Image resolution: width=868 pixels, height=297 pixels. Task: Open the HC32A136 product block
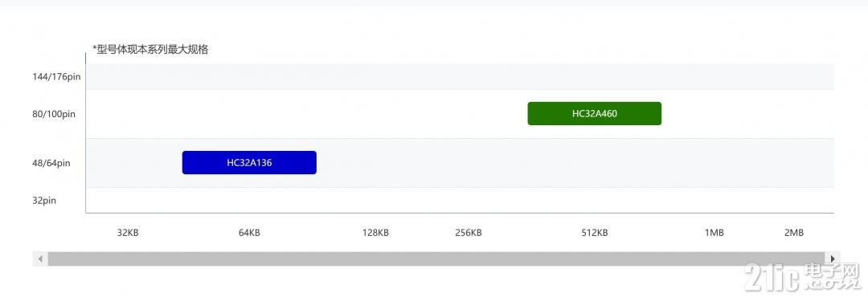(x=249, y=163)
